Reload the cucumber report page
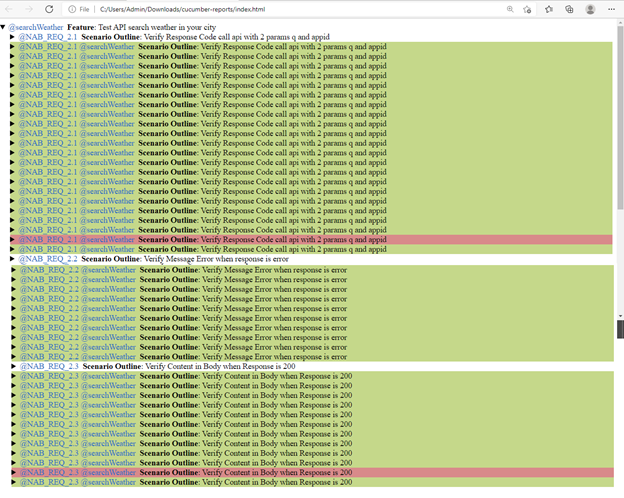The image size is (624, 498). click(x=49, y=9)
